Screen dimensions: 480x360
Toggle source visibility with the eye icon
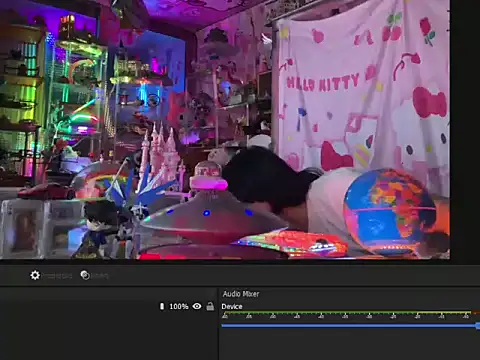[197, 306]
